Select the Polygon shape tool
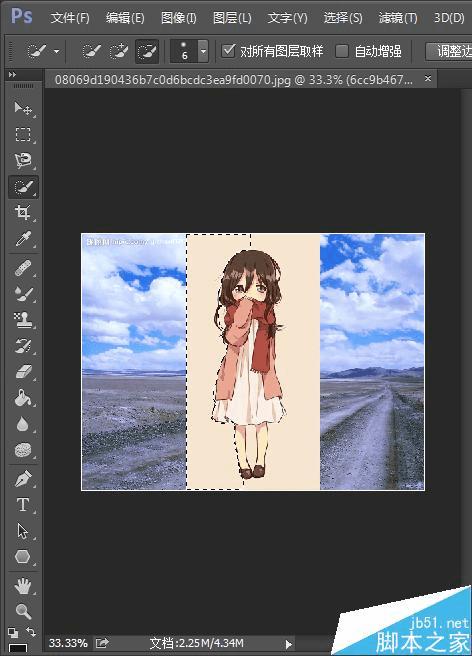Image resolution: width=472 pixels, height=656 pixels. coord(23,557)
